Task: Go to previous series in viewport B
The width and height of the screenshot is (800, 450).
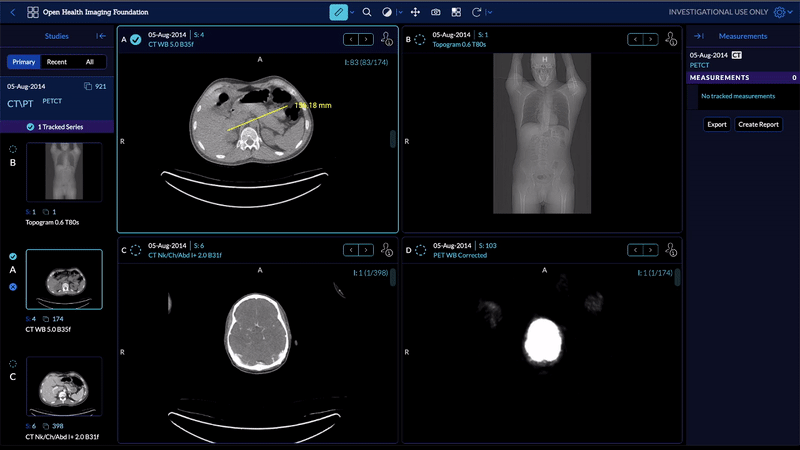Action: [x=635, y=39]
